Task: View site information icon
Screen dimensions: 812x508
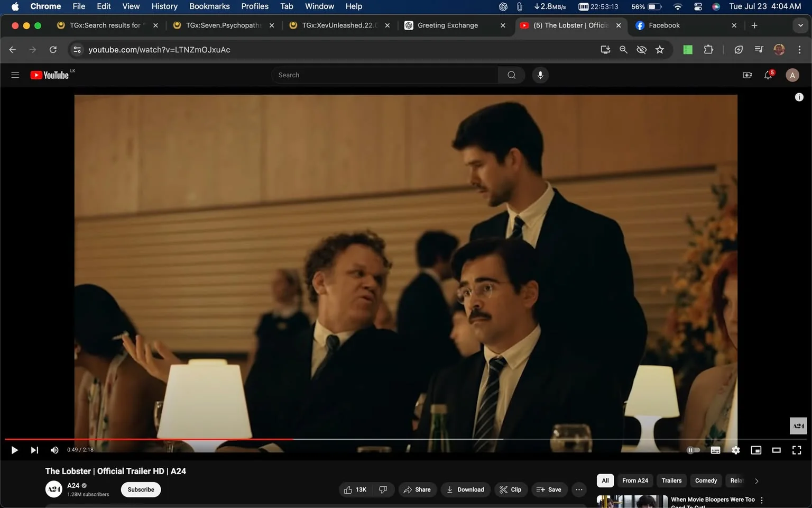Action: pyautogui.click(x=77, y=50)
